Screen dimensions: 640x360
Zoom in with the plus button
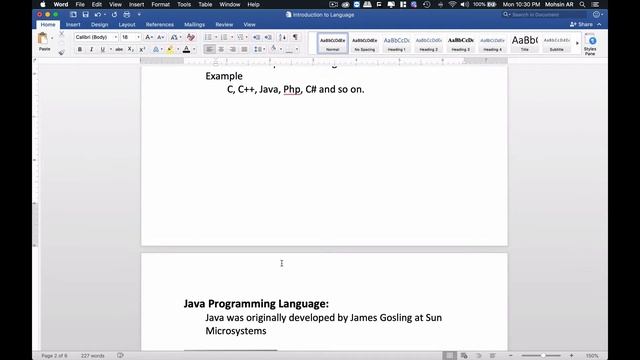pos(571,356)
